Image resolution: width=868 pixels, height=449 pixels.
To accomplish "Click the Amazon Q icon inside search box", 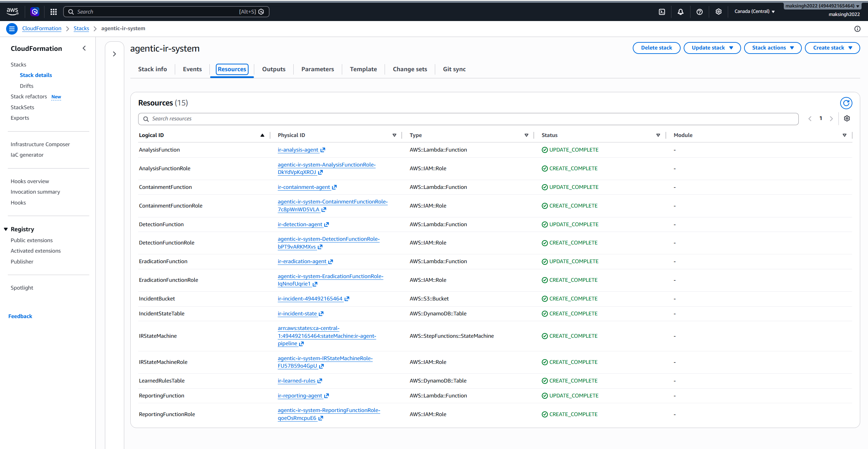I will pyautogui.click(x=261, y=12).
